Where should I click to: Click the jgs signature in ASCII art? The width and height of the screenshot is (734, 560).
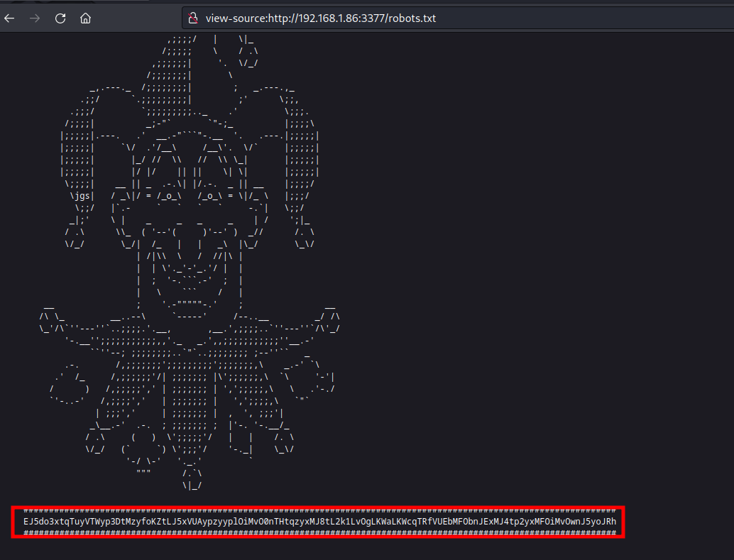pos(85,195)
